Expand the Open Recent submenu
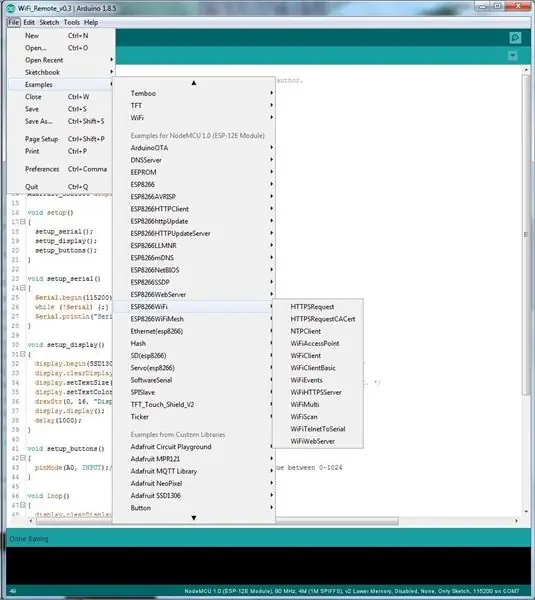535x600 pixels. pyautogui.click(x=61, y=60)
